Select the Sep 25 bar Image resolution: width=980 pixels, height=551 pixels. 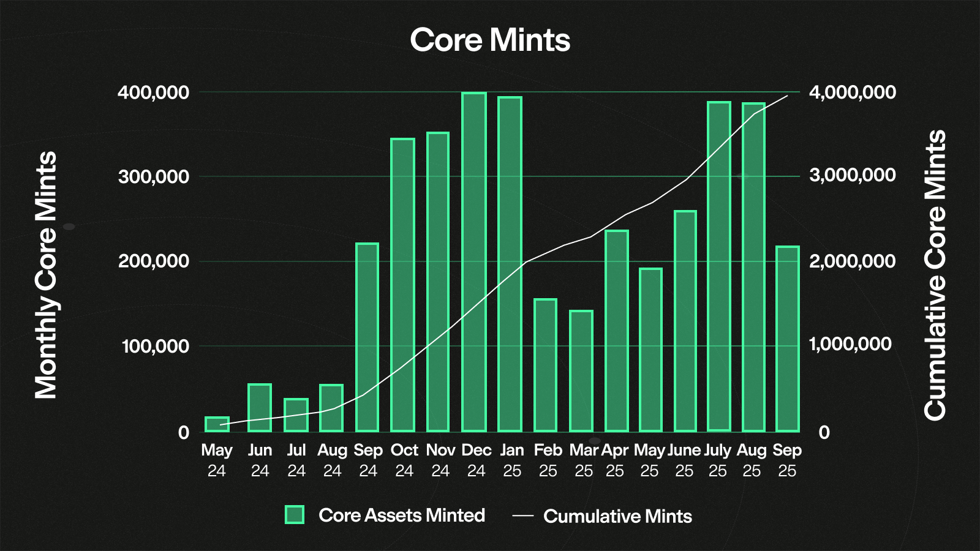point(787,339)
